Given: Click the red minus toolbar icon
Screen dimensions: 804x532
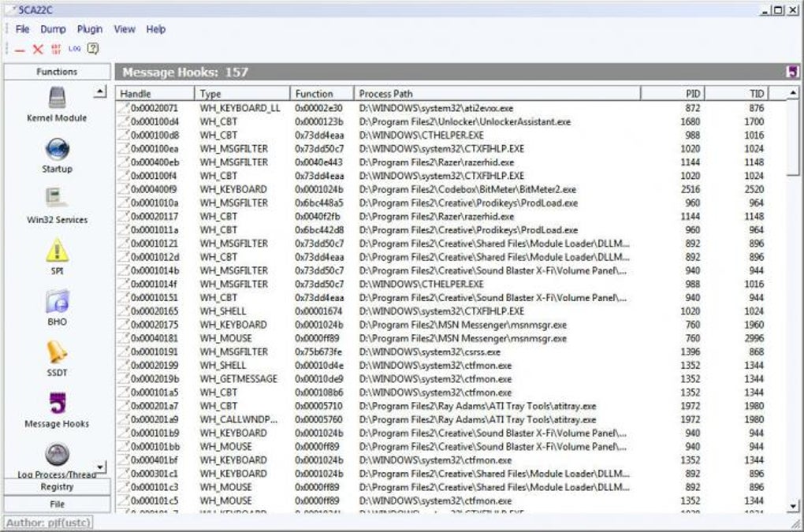Looking at the screenshot, I should pyautogui.click(x=20, y=50).
